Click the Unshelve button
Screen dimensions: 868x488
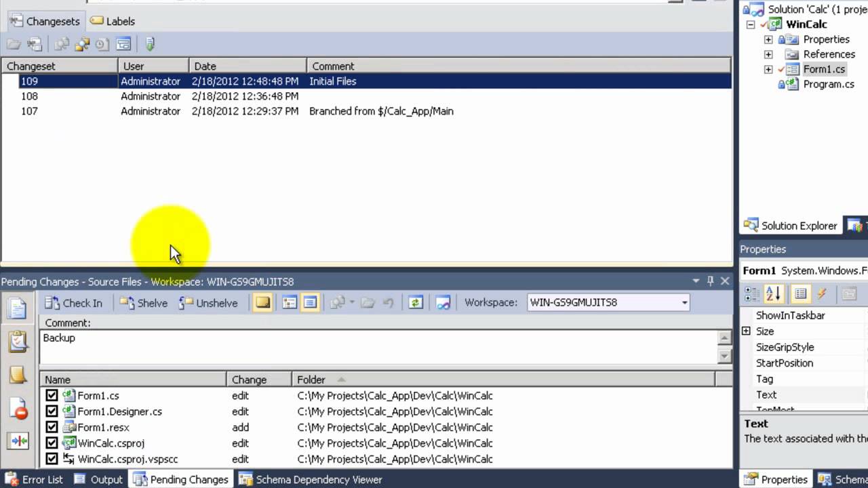click(208, 303)
